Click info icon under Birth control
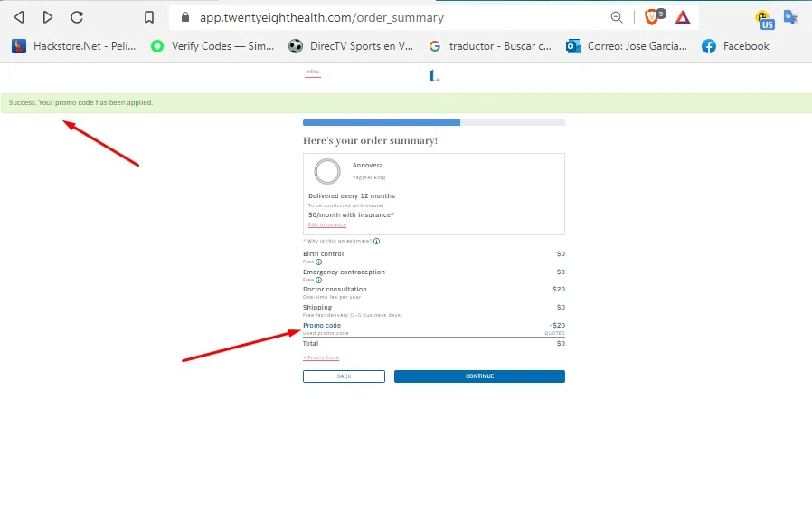 pos(318,262)
